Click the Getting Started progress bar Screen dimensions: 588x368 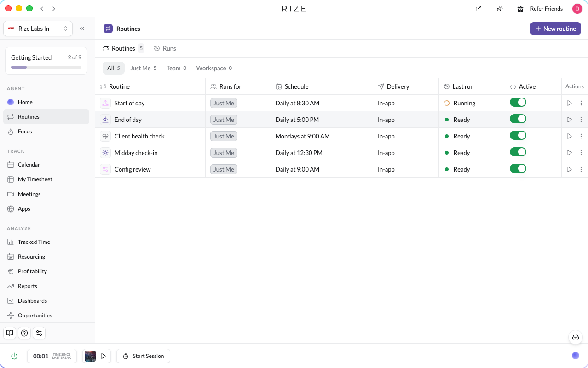[x=46, y=67]
